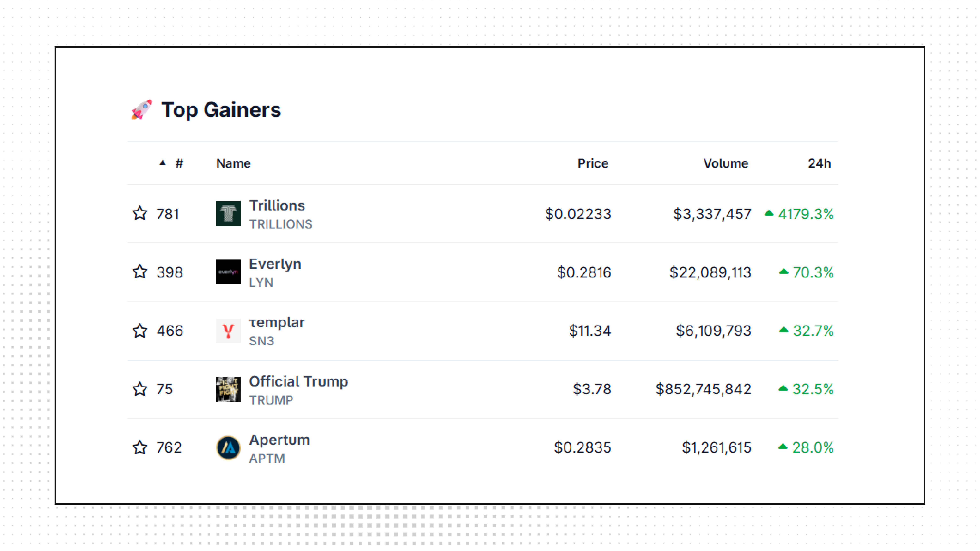
Task: Click Apertum name link
Action: tap(279, 440)
